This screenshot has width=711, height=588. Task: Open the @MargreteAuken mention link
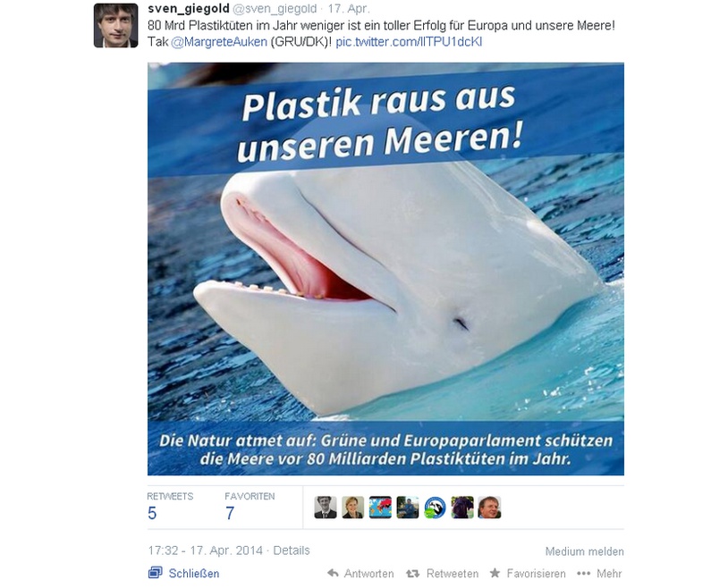point(219,42)
